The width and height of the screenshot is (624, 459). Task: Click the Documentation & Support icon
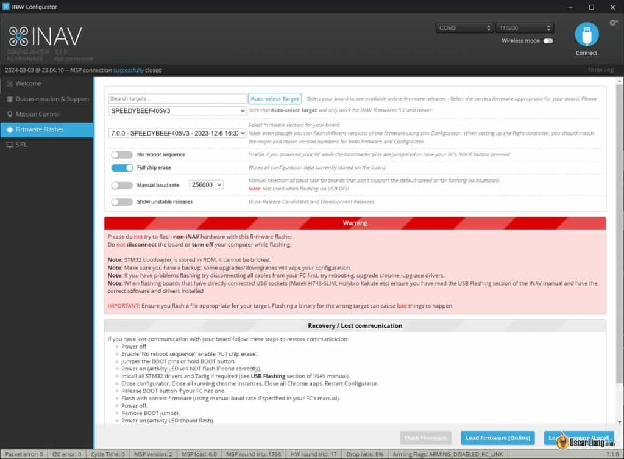10,99
